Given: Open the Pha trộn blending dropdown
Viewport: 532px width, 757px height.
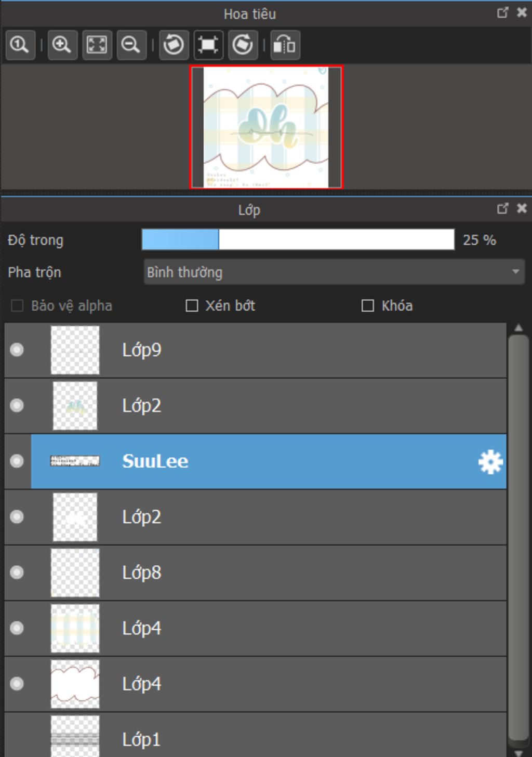Looking at the screenshot, I should point(334,272).
